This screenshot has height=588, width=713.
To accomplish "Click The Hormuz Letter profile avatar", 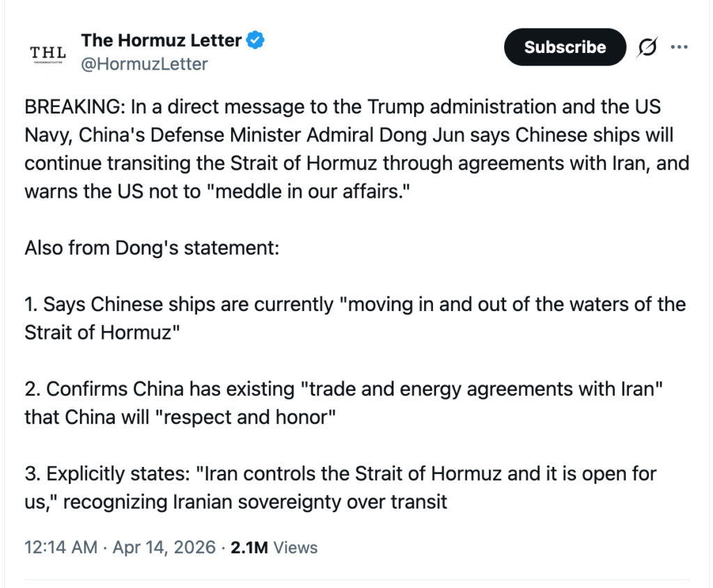I will coord(47,52).
